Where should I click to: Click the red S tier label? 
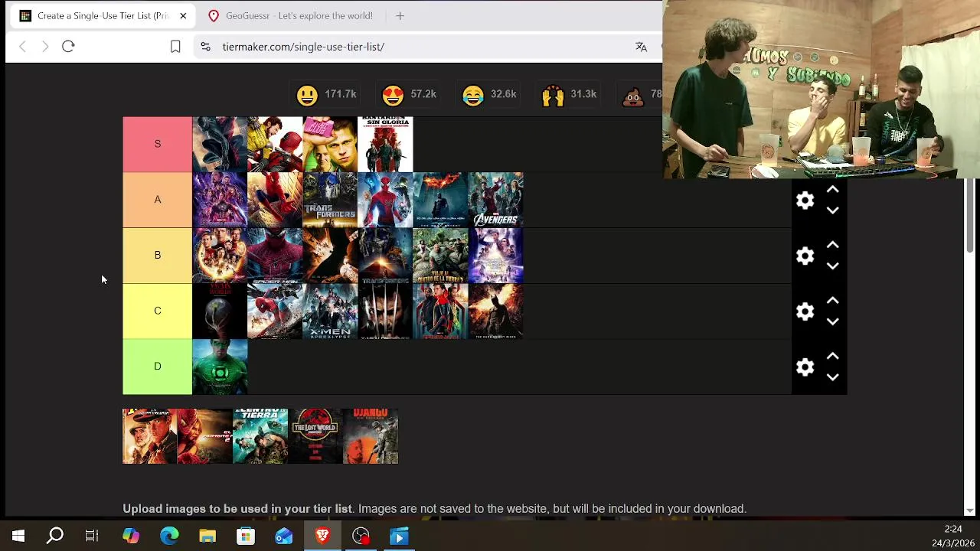click(157, 144)
